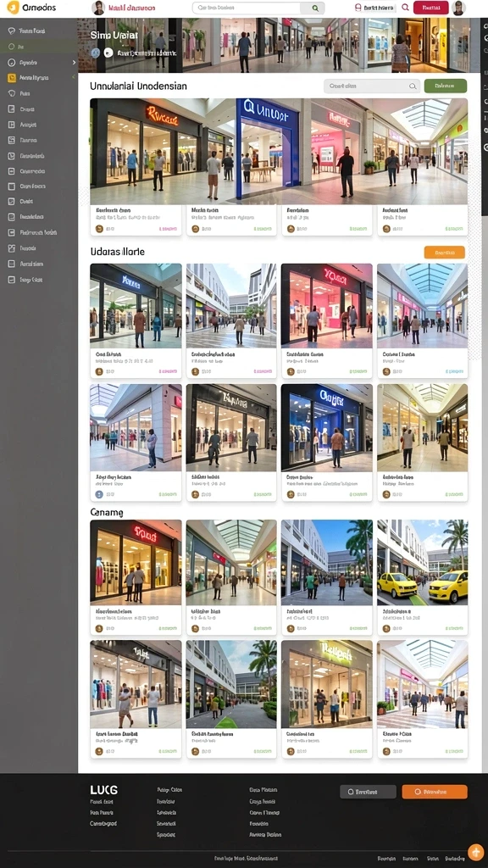488x868 pixels.
Task: Click the red button in the top bar
Action: (431, 8)
